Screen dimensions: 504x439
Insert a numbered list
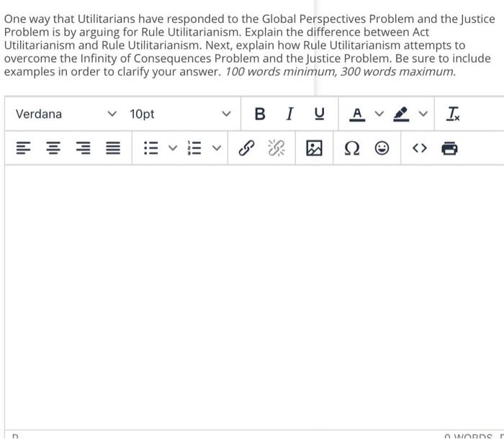coord(194,148)
